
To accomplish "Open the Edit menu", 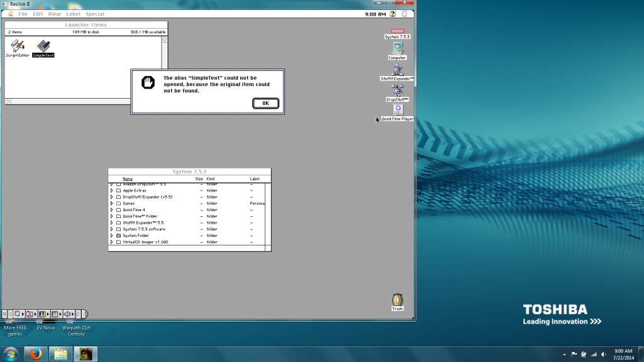I will click(x=38, y=14).
